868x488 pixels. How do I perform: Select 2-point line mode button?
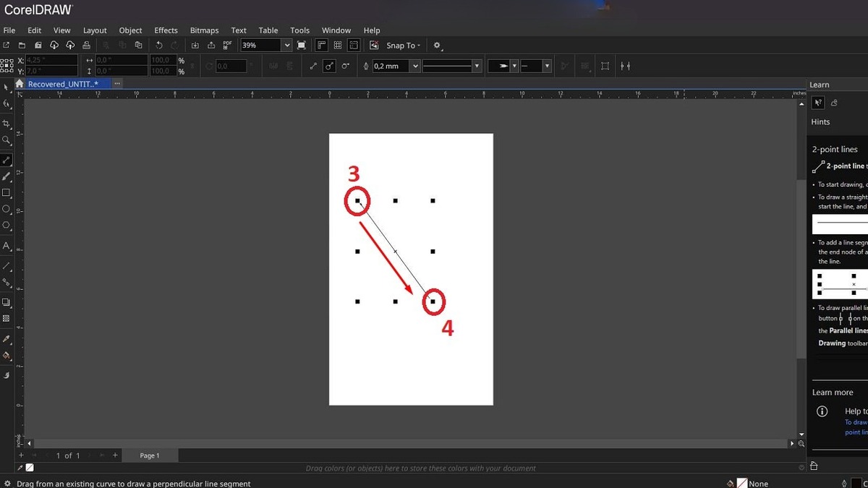pos(313,66)
